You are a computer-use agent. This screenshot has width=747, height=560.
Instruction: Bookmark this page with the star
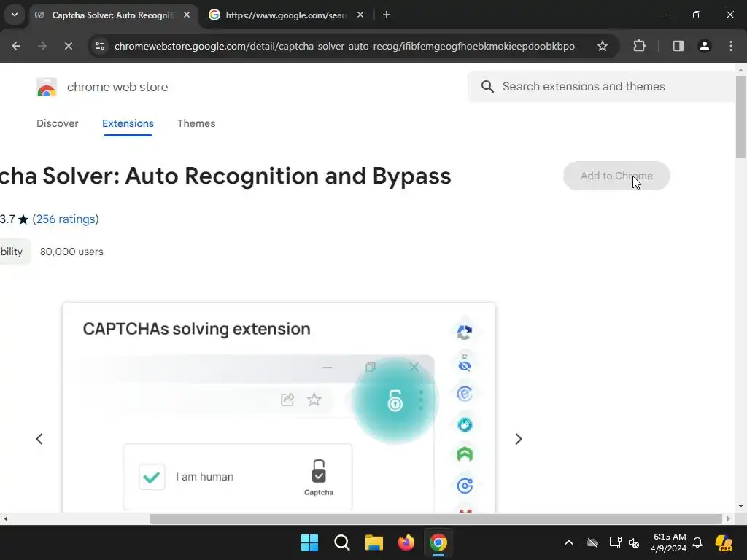[602, 46]
